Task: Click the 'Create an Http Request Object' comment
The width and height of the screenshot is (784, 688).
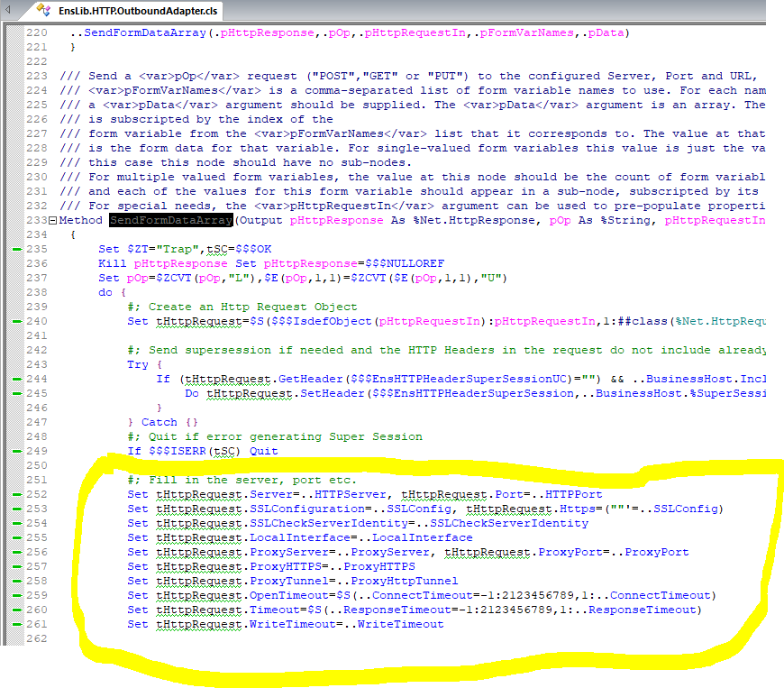Action: click(253, 307)
